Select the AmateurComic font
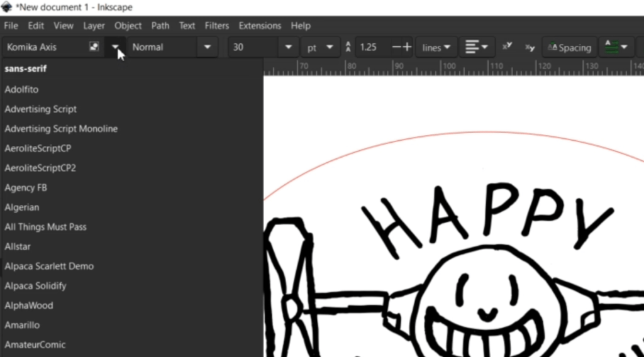This screenshot has width=644, height=357. coord(35,344)
